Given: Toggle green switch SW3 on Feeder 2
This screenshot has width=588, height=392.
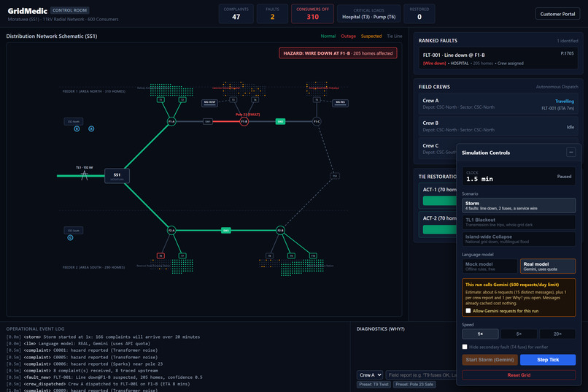Looking at the screenshot, I should pyautogui.click(x=225, y=231).
